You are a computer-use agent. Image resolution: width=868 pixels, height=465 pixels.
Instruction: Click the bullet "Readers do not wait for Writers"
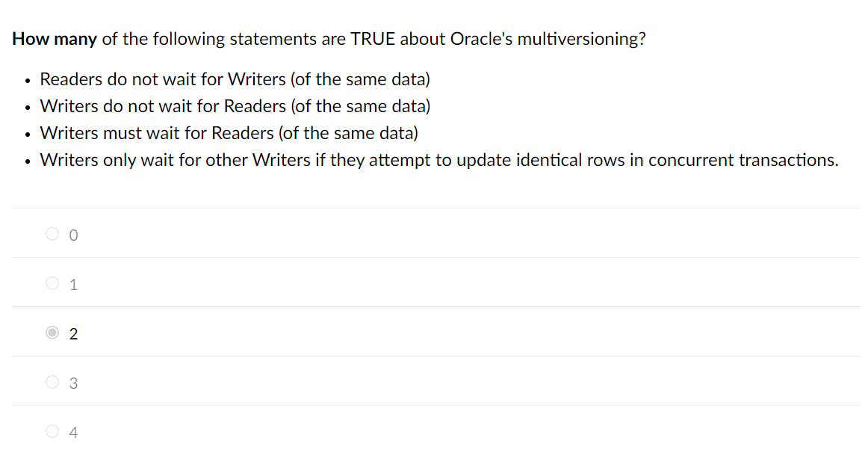point(235,78)
